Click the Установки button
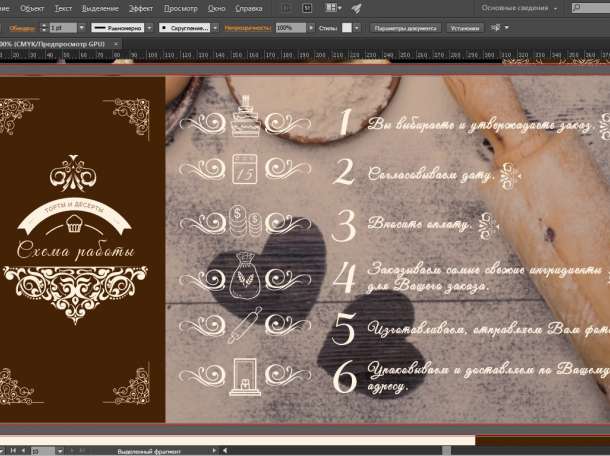This screenshot has width=610, height=456. (x=464, y=27)
